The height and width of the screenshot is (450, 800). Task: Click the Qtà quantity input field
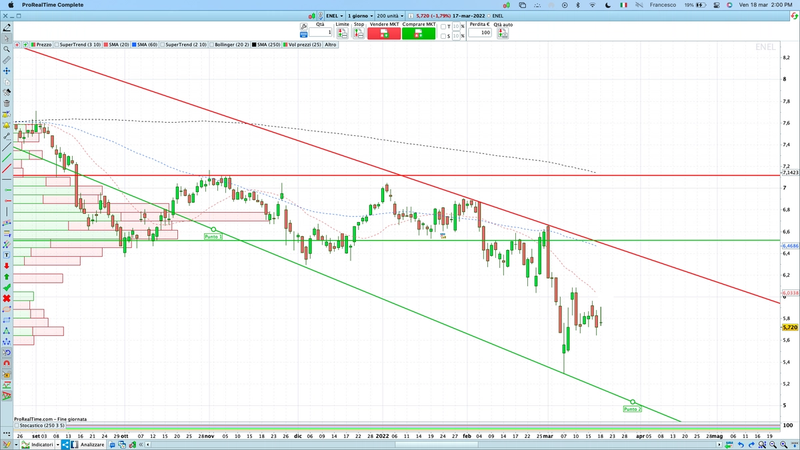coord(320,33)
